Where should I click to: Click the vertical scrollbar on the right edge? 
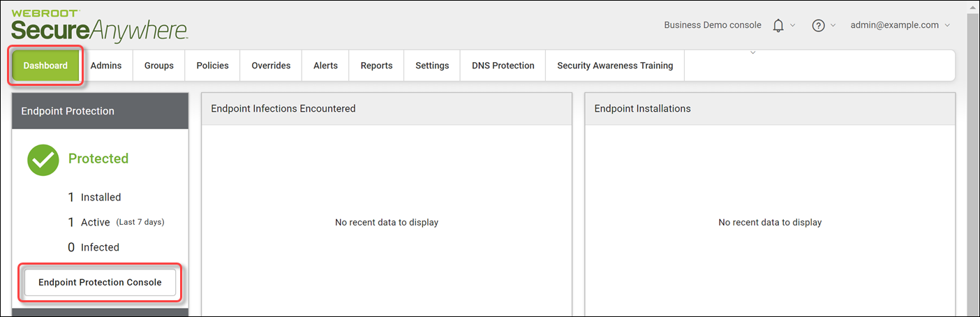[x=972, y=158]
